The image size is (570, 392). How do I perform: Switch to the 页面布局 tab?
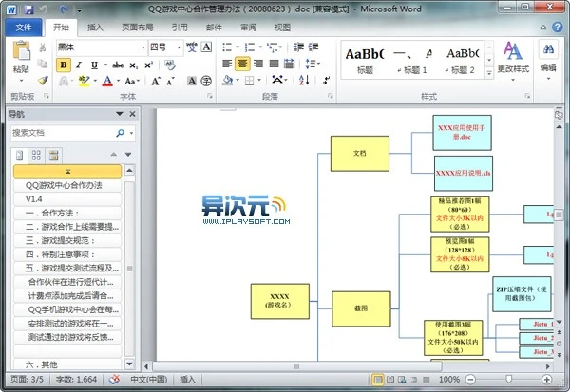tap(138, 28)
